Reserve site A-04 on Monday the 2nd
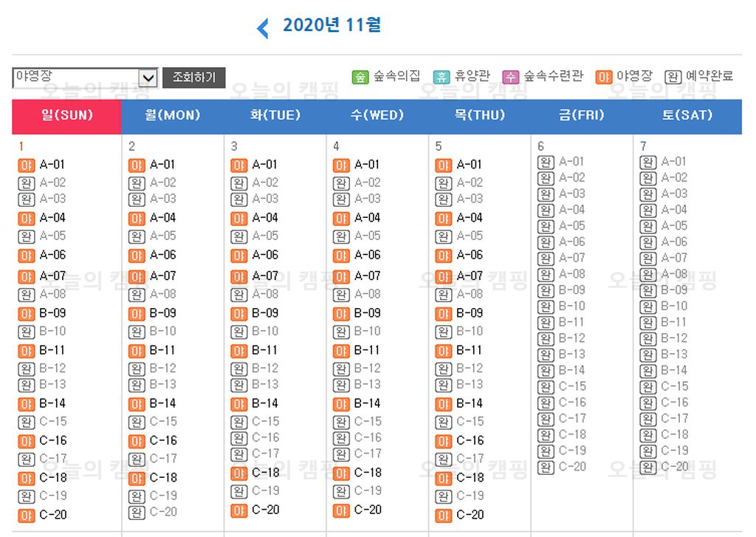The width and height of the screenshot is (756, 537). 162,218
